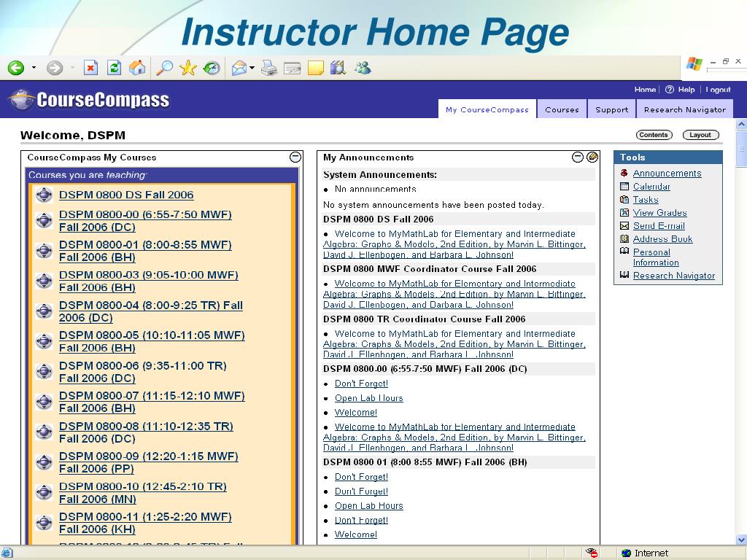This screenshot has height=560, width=747.
Task: Collapse the CourseCompass My Courses panel
Action: pyautogui.click(x=295, y=157)
